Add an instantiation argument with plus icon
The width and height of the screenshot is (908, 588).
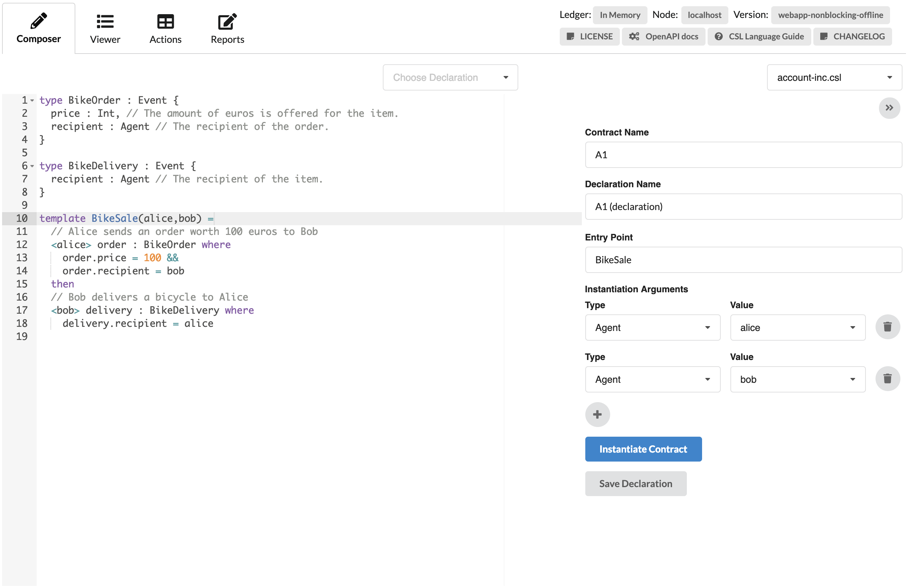[x=597, y=414]
